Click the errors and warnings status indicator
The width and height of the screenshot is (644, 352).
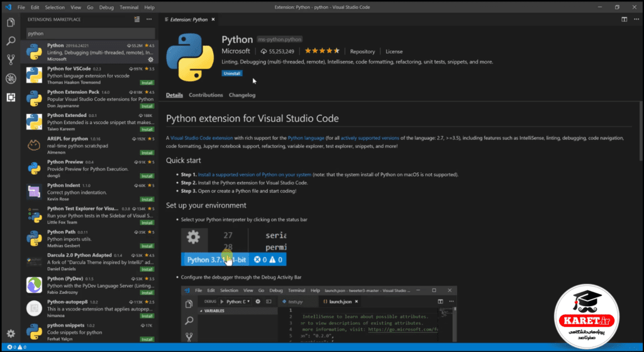pyautogui.click(x=16, y=347)
